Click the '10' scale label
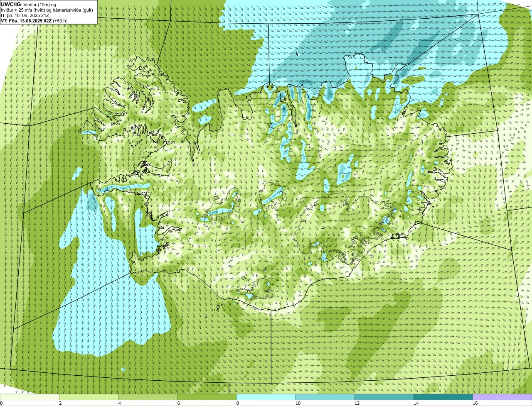The height and width of the screenshot is (406, 532). click(298, 403)
